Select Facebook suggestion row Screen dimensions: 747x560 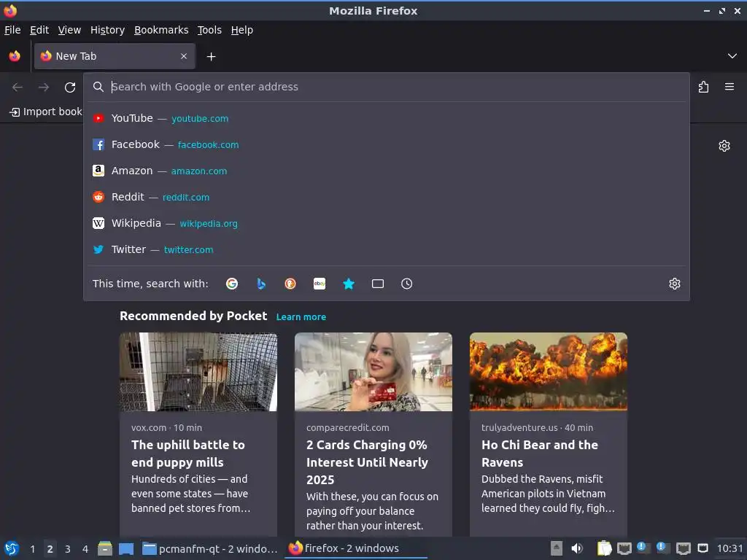pyautogui.click(x=387, y=145)
